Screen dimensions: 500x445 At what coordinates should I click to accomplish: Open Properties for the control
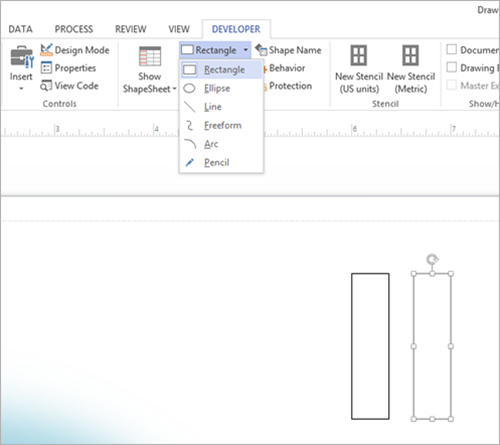68,68
